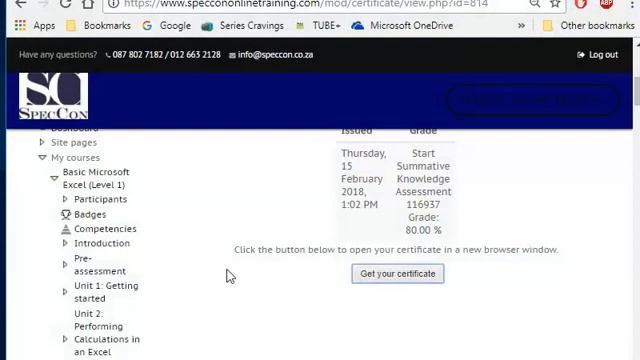640x360 pixels.
Task: Open the Microsoft OneDrive bookmark
Action: [x=402, y=26]
